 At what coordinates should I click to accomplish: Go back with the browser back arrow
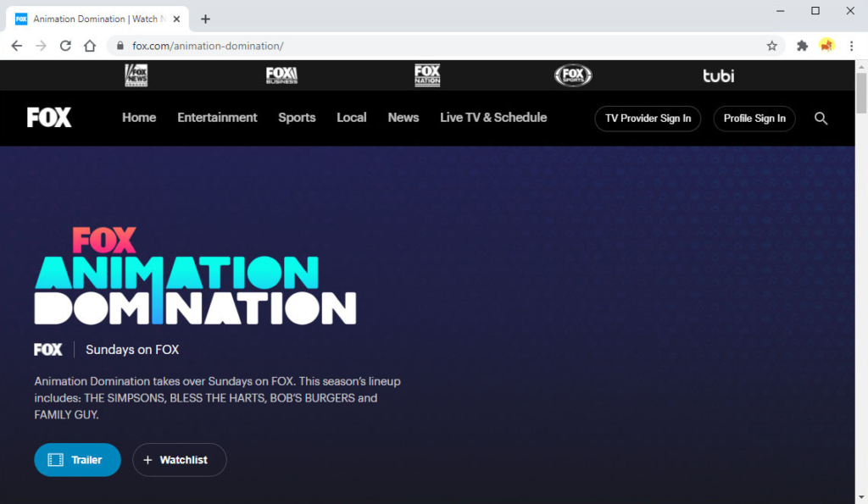point(17,46)
